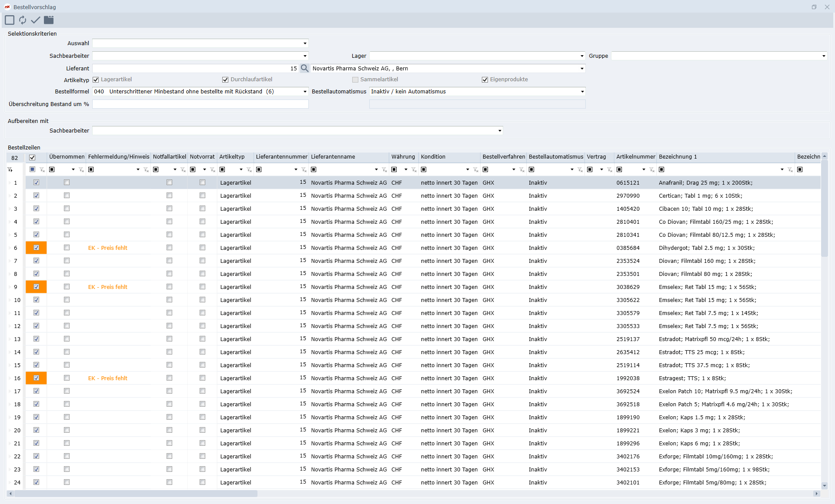Image resolution: width=835 pixels, height=504 pixels.
Task: Click the 'EK - Preis fehlt' hint in row 6
Action: pos(107,248)
